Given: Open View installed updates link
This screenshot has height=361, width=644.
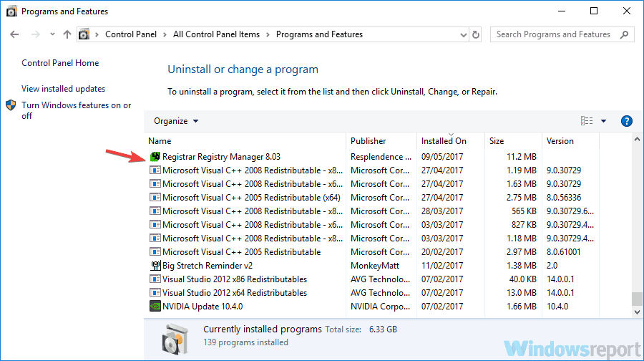Looking at the screenshot, I should [x=63, y=89].
